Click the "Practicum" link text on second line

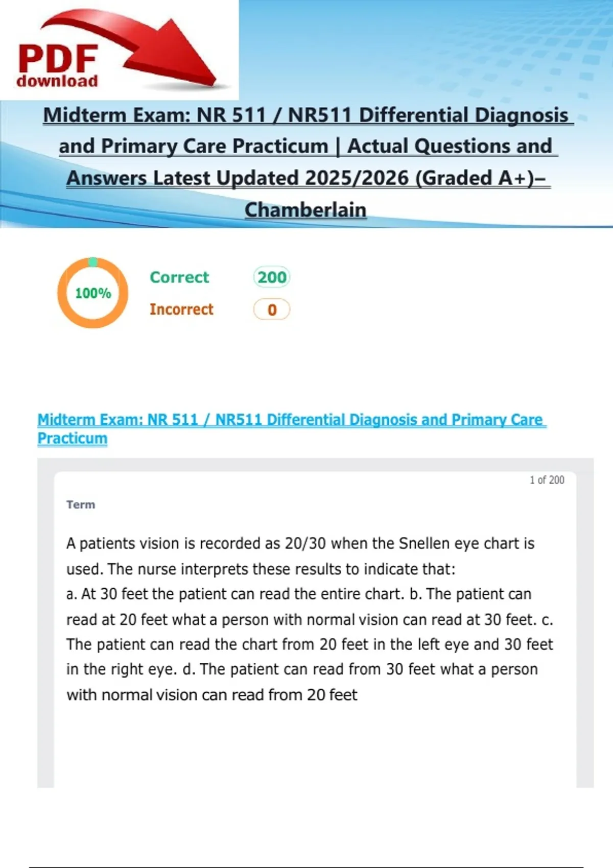(x=73, y=438)
